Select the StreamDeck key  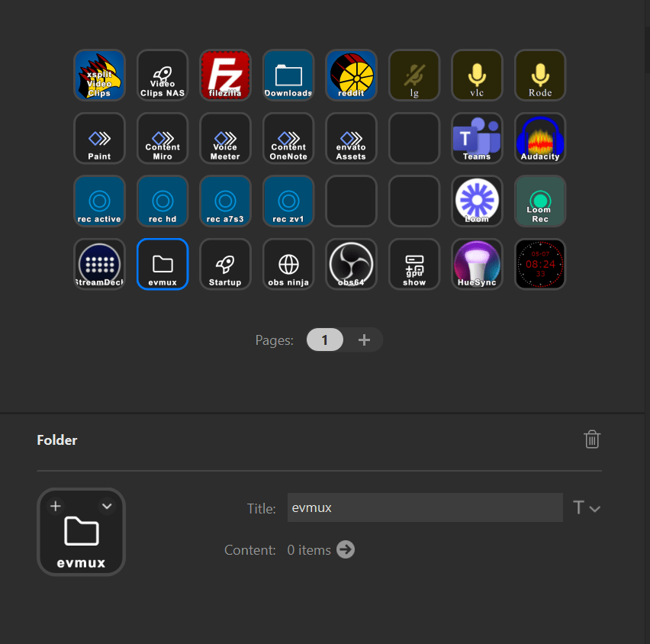[x=99, y=264]
